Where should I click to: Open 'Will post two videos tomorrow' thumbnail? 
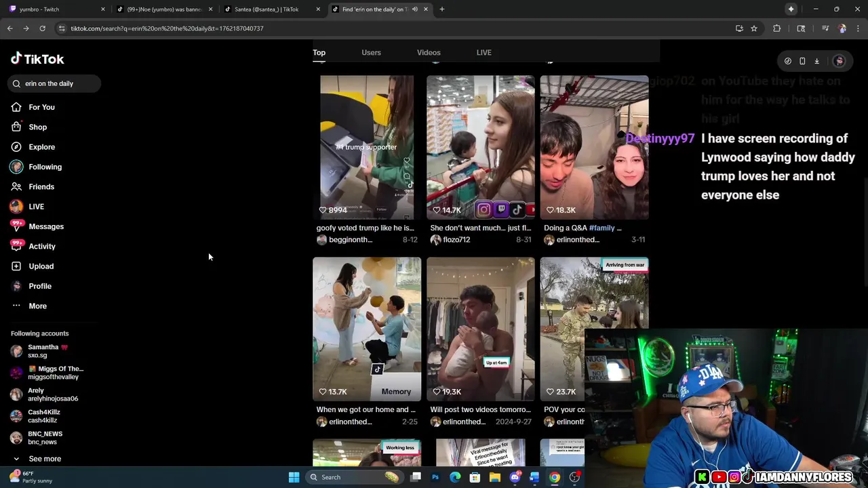click(x=481, y=329)
